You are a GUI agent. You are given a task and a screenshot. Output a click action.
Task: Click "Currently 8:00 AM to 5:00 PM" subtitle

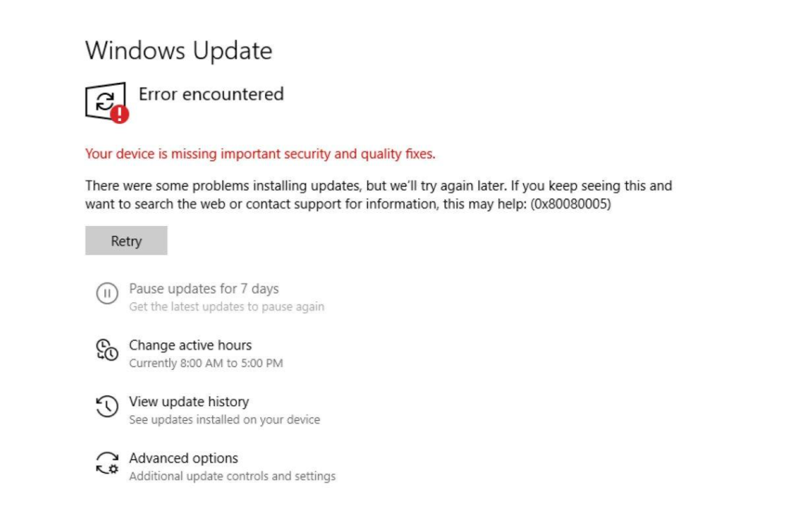[x=206, y=363]
